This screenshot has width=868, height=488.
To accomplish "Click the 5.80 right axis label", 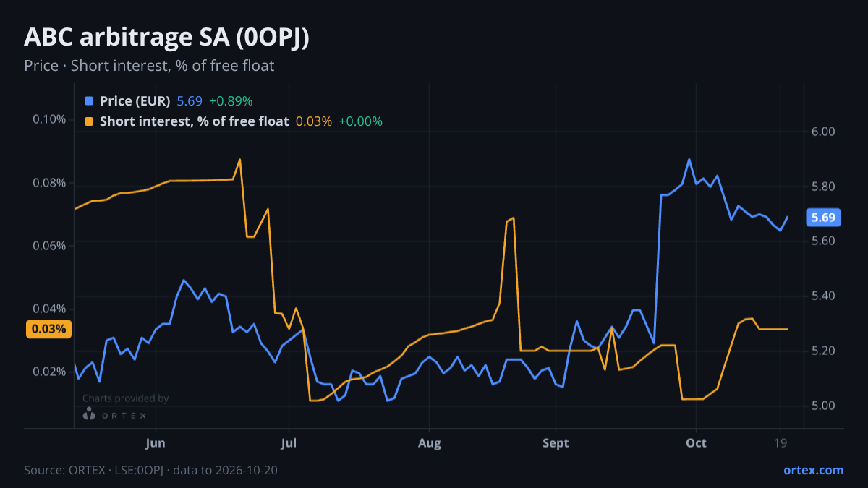I will point(824,187).
